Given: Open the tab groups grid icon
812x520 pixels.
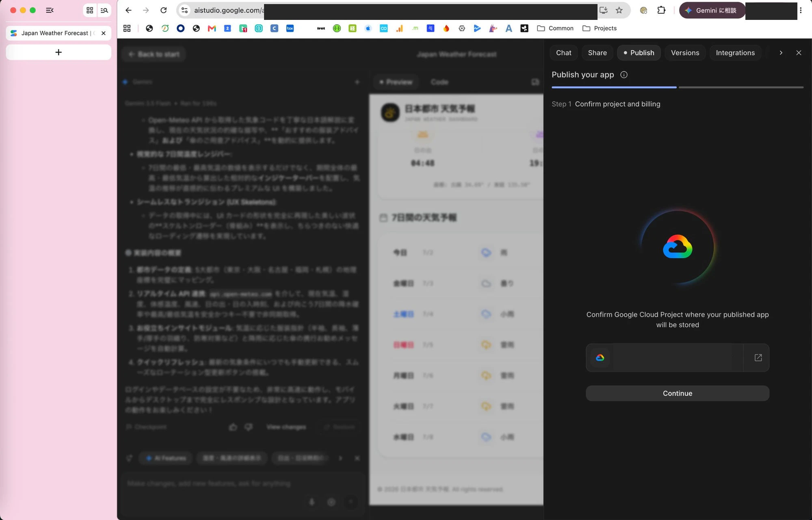Looking at the screenshot, I should point(90,10).
